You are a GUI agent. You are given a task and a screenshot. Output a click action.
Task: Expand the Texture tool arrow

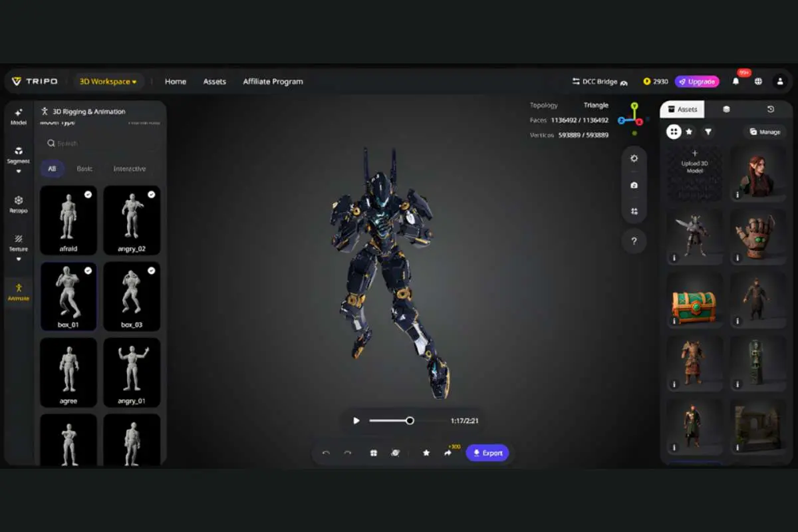tap(19, 259)
